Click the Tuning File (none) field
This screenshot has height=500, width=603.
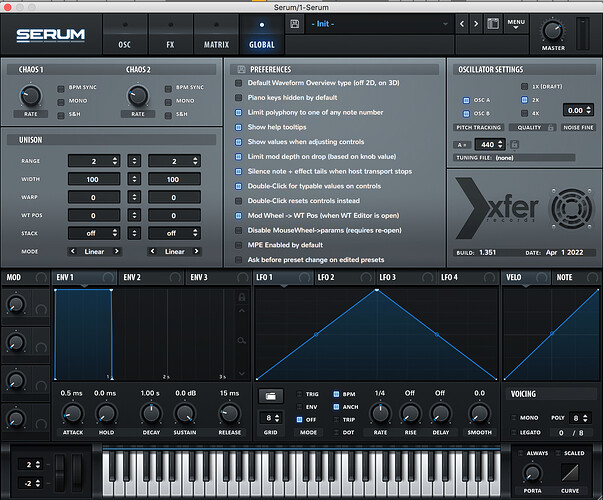514,158
